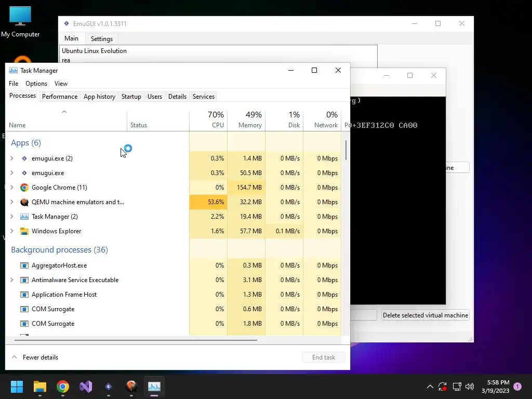Screen dimensions: 532x399
Task: Open File Explorer from the taskbar
Action: (x=39, y=387)
